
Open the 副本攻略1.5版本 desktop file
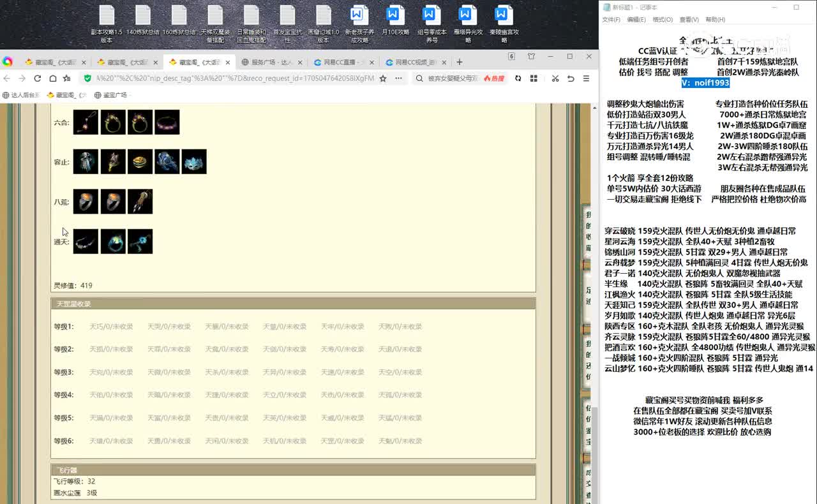click(107, 24)
